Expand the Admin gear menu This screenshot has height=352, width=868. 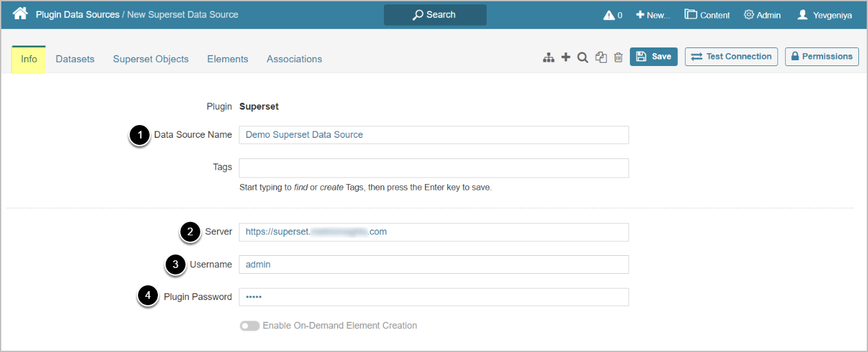762,15
